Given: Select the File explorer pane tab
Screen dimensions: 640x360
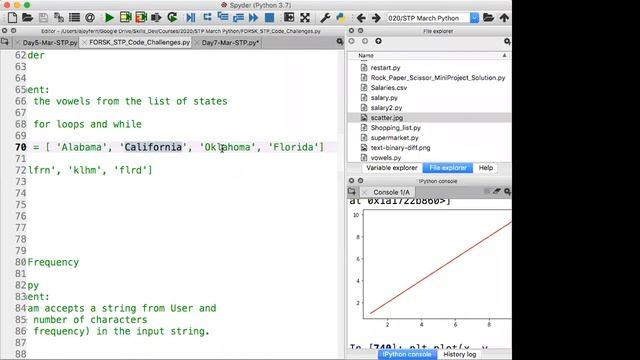Looking at the screenshot, I should [x=447, y=168].
